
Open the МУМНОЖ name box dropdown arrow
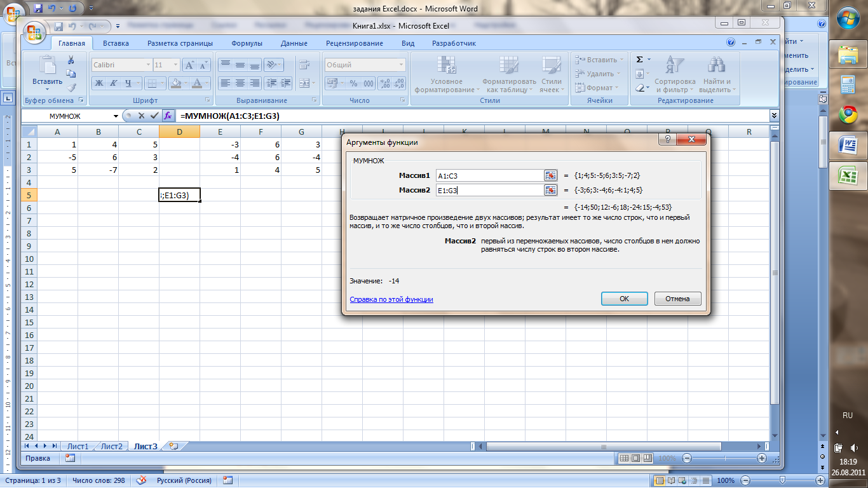(x=116, y=116)
